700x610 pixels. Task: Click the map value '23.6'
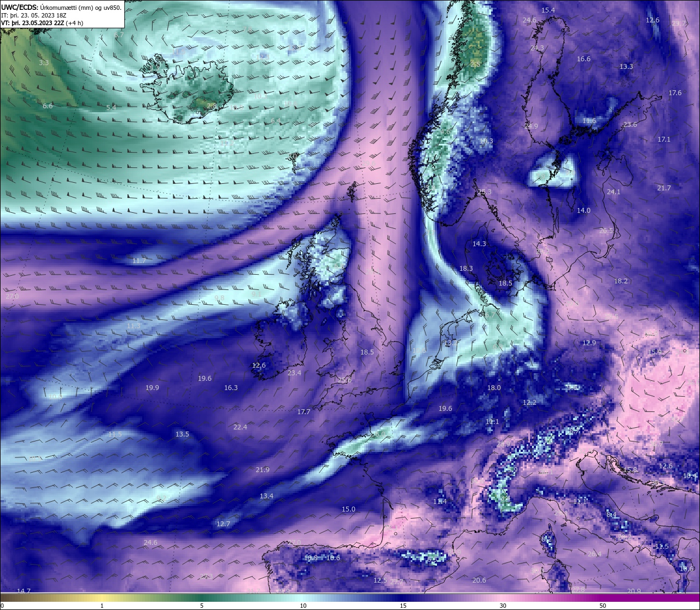pos(630,125)
